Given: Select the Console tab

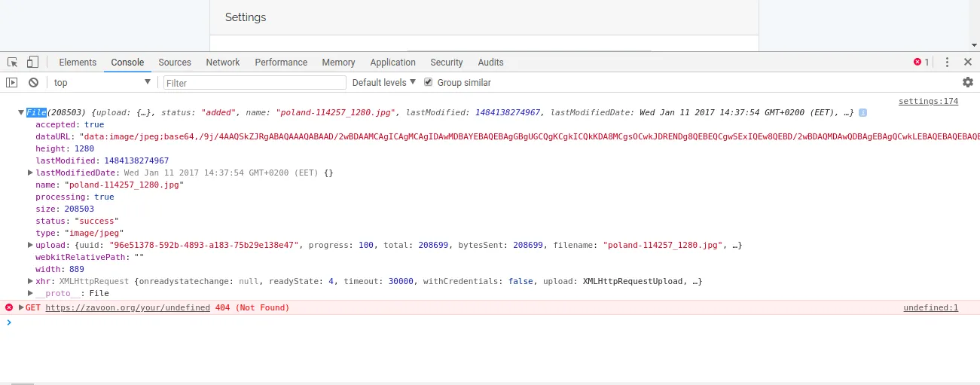Looking at the screenshot, I should (127, 63).
